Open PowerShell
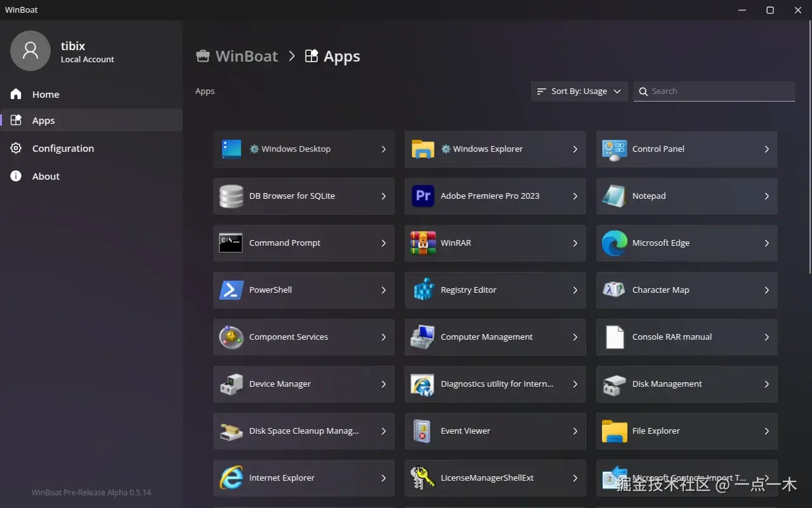 click(303, 290)
